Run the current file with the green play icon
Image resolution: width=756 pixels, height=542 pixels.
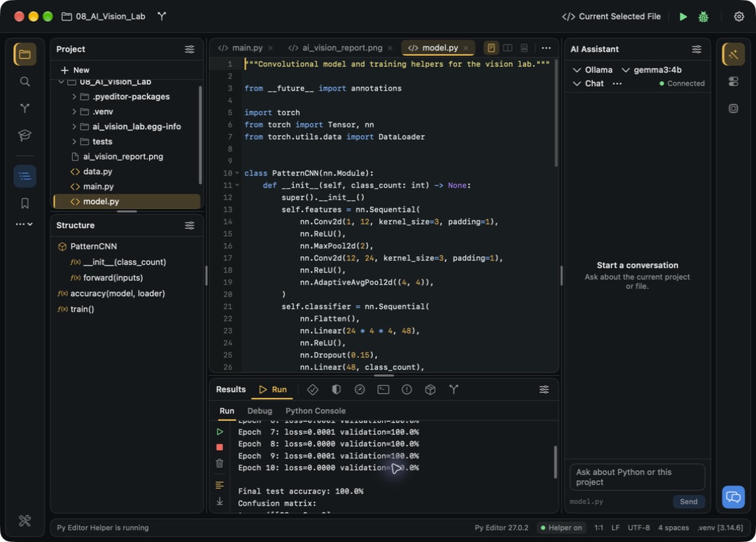tap(683, 16)
